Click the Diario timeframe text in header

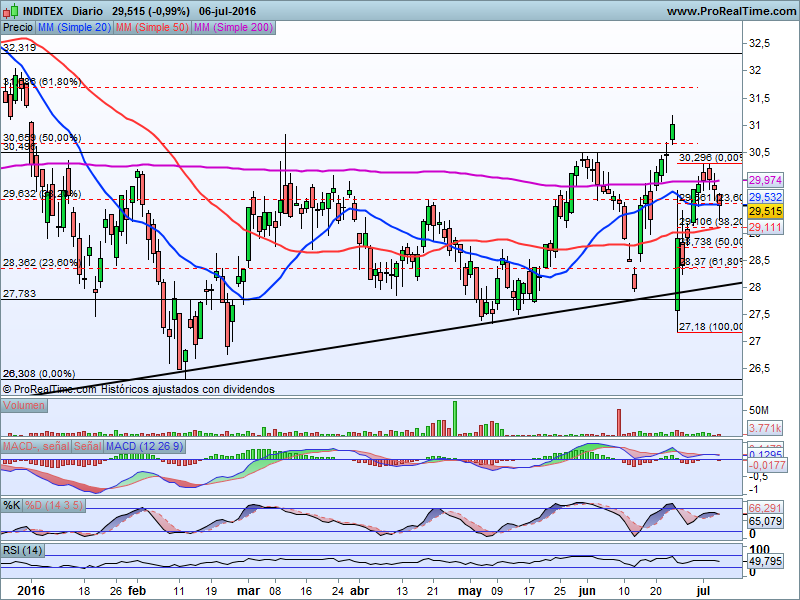click(87, 11)
